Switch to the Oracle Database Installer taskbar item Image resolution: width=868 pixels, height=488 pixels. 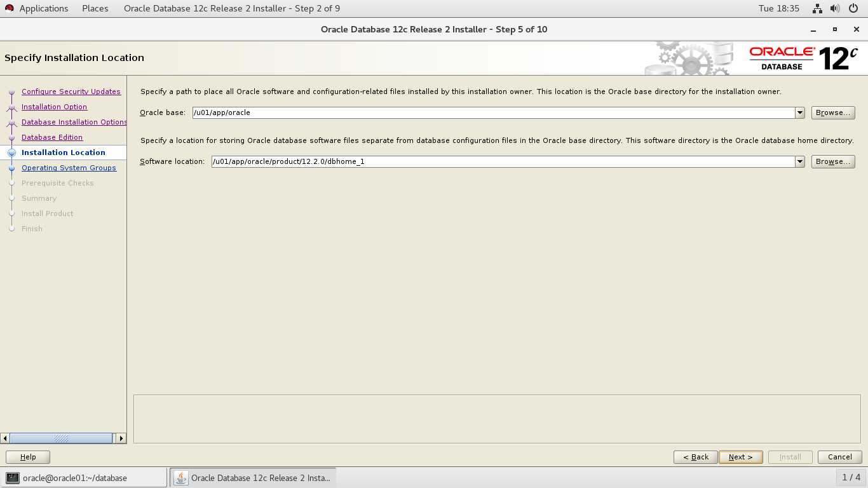[x=252, y=478]
